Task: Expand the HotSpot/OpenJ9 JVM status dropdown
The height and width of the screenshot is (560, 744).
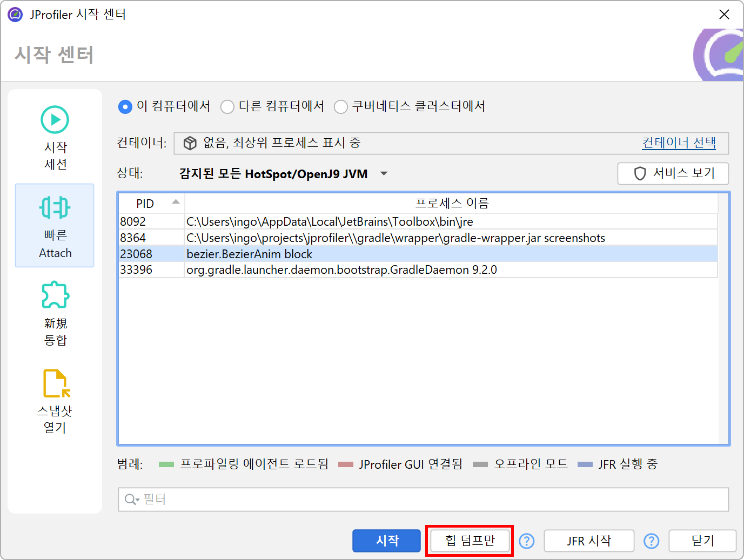Action: (x=384, y=174)
